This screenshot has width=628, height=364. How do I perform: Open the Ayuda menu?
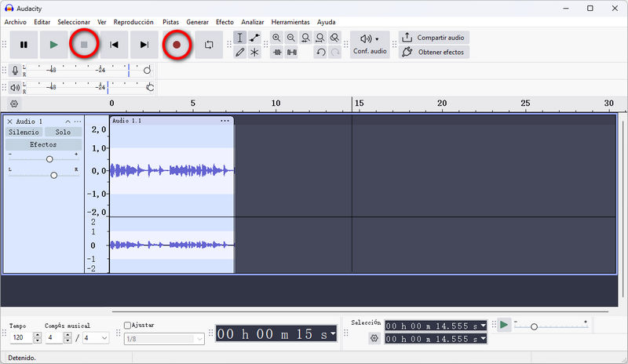tap(326, 22)
